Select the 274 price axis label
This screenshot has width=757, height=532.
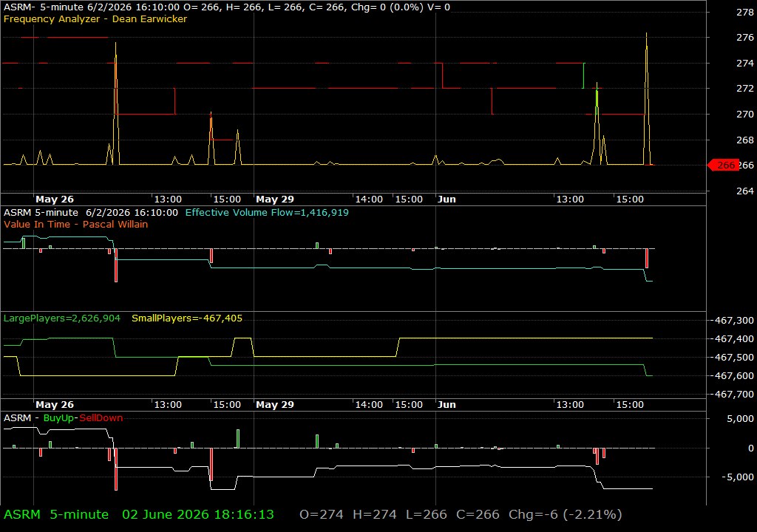coord(745,64)
